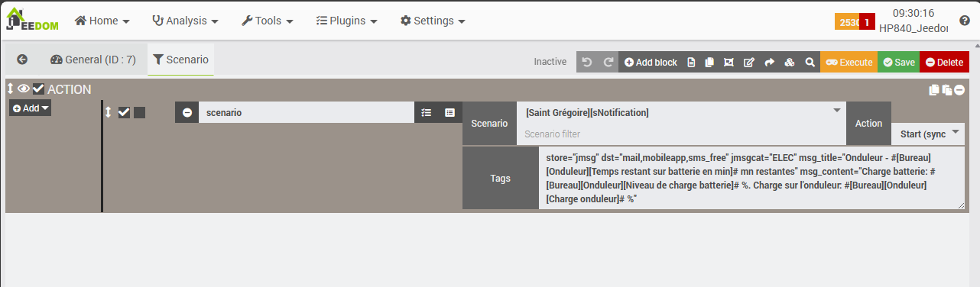Open the search magnifier in scenario toolbar
The height and width of the screenshot is (287, 980).
(x=810, y=63)
